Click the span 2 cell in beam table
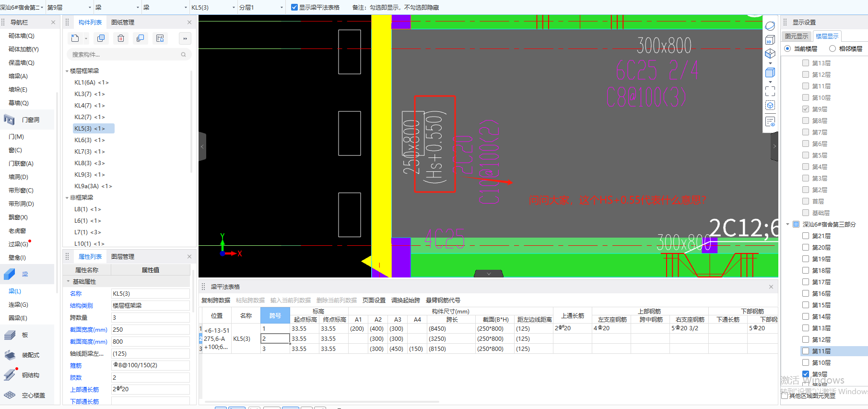This screenshot has width=868, height=409. [275, 338]
